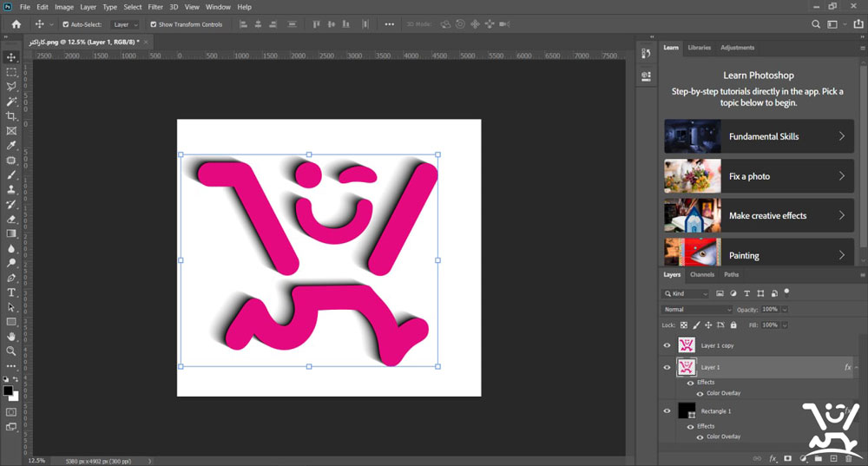Create a new layer with plus icon

pyautogui.click(x=833, y=458)
